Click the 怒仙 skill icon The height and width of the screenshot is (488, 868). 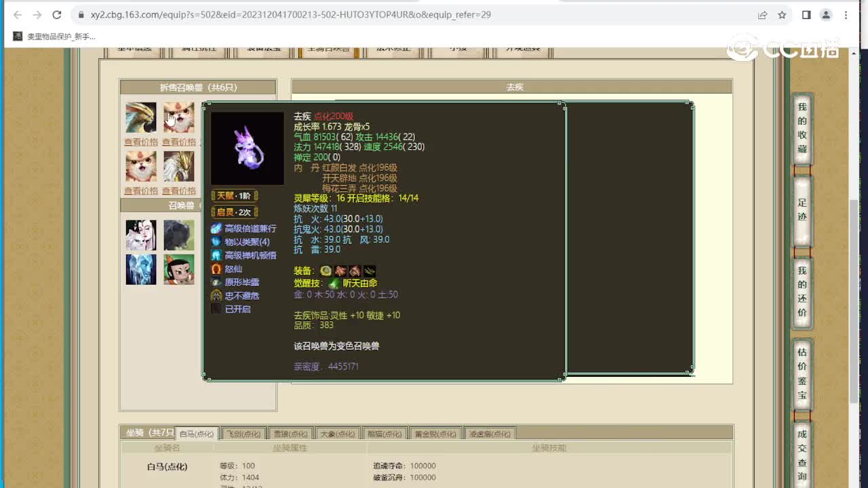coord(216,269)
